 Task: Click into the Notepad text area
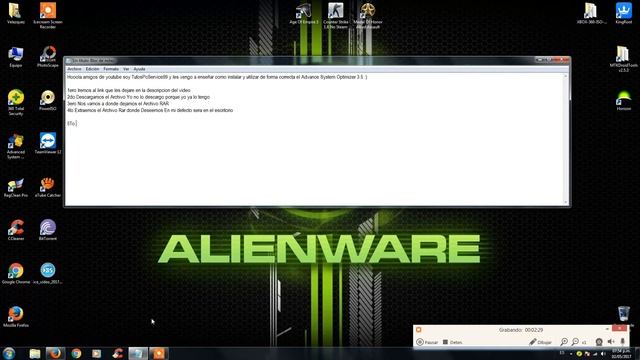pos(314,139)
